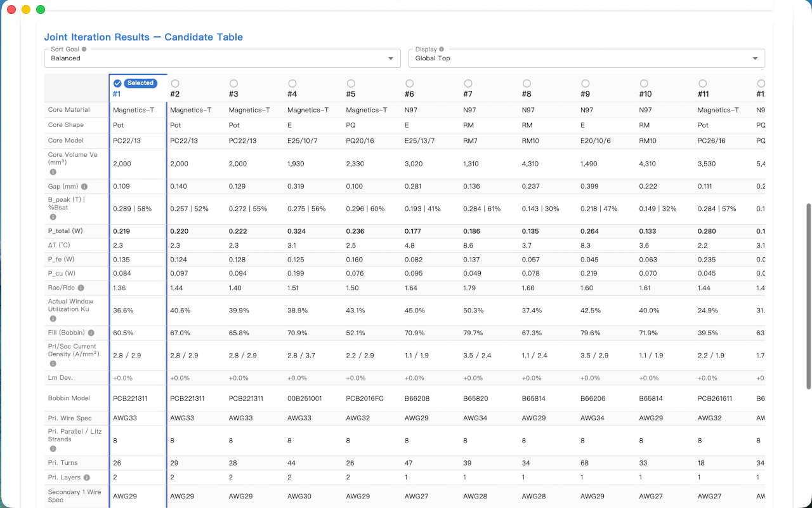The width and height of the screenshot is (812, 508).
Task: Select candidate #8 radio button
Action: pos(527,83)
